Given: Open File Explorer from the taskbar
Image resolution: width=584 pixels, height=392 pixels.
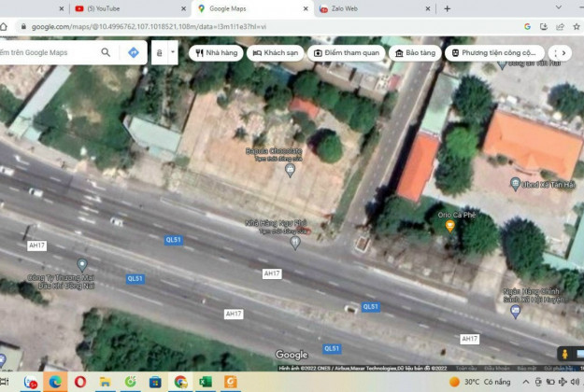Looking at the screenshot, I should 105,382.
